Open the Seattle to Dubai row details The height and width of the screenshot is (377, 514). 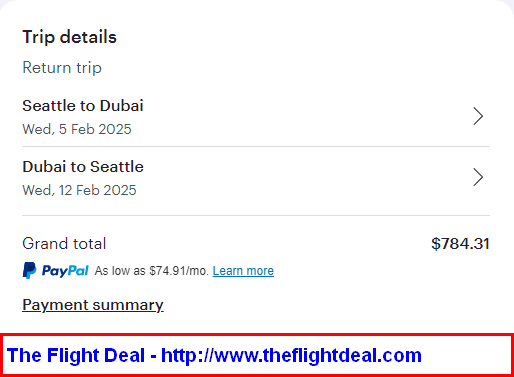click(256, 116)
